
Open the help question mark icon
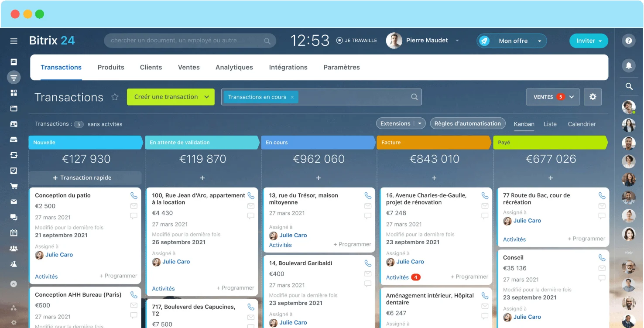coord(629,41)
